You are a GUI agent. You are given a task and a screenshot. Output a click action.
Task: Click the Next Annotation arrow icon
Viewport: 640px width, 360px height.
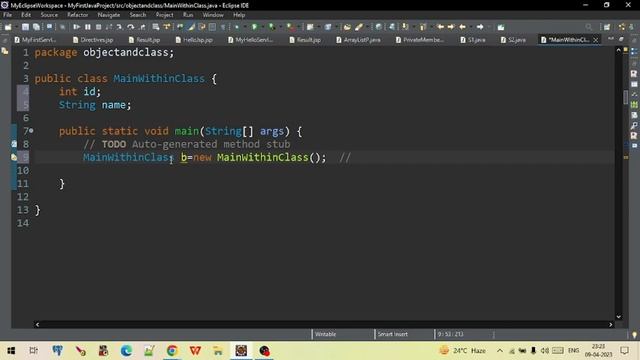tap(405, 27)
